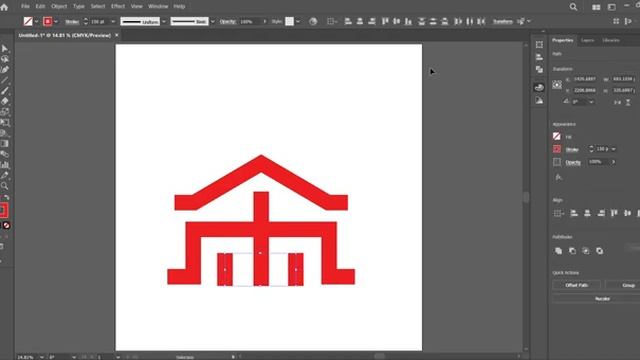Viewport: 640px width, 360px height.
Task: Switch to the Layers panel tab
Action: click(x=587, y=40)
